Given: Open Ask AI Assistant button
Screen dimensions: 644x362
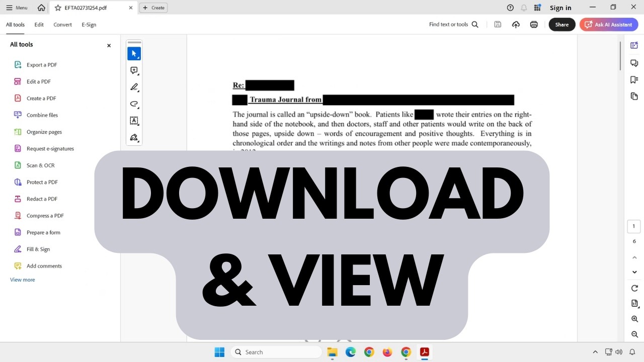Looking at the screenshot, I should (609, 25).
